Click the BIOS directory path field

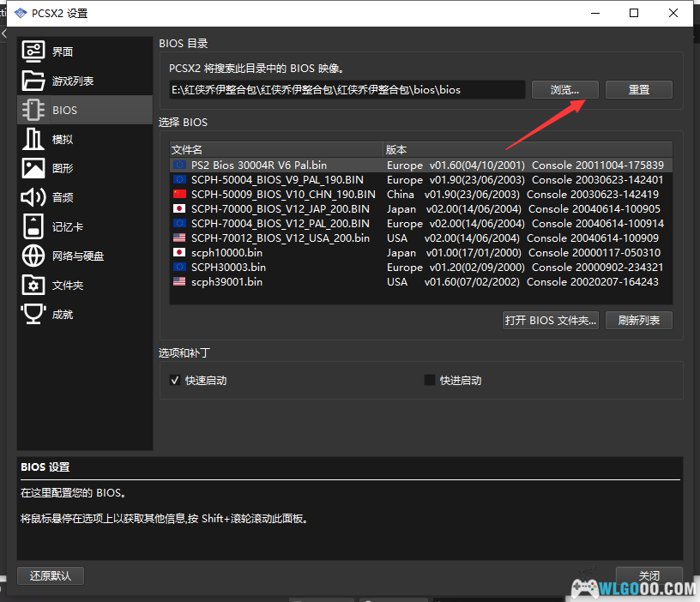click(347, 89)
